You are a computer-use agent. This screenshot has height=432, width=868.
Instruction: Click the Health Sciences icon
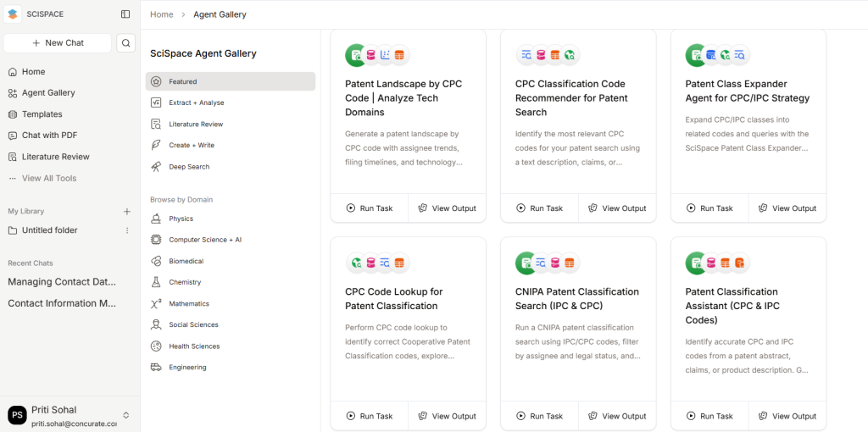click(156, 346)
